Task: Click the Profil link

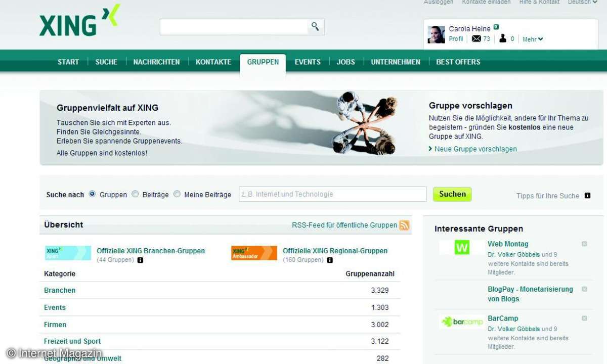Action: pyautogui.click(x=456, y=39)
